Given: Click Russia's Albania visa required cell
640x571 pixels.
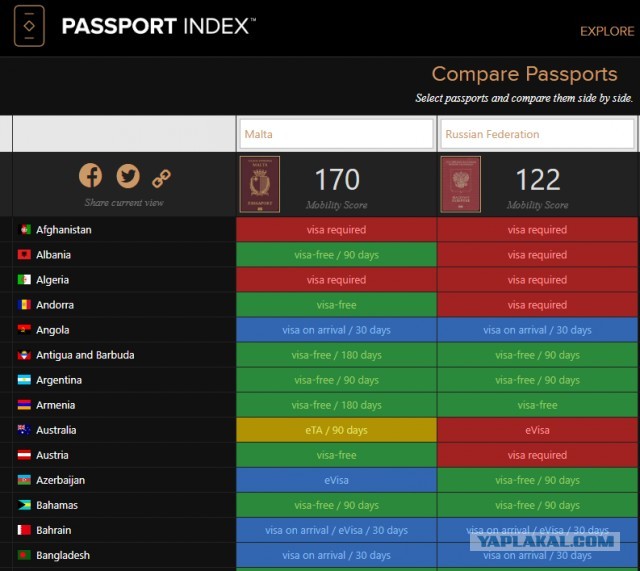Looking at the screenshot, I should pos(537,255).
